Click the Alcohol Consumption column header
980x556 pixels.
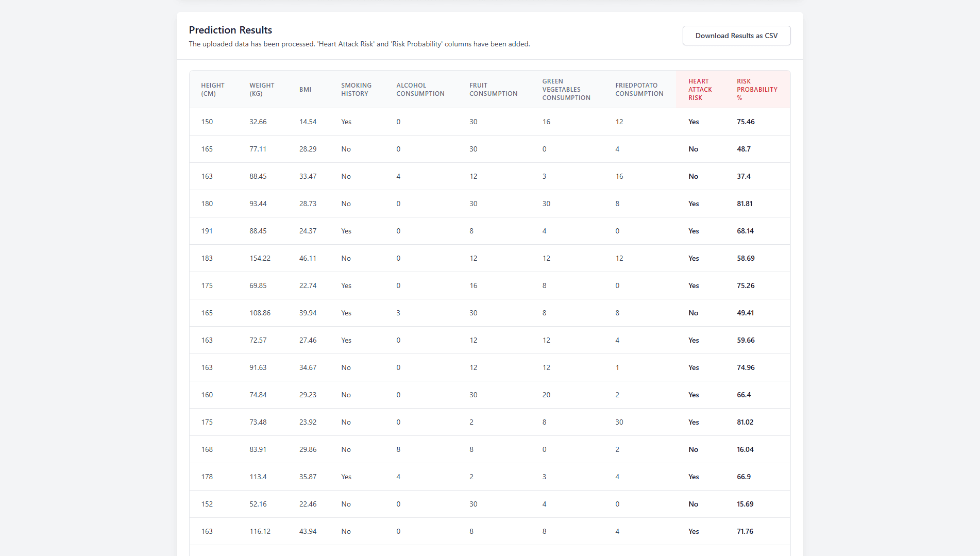point(420,90)
